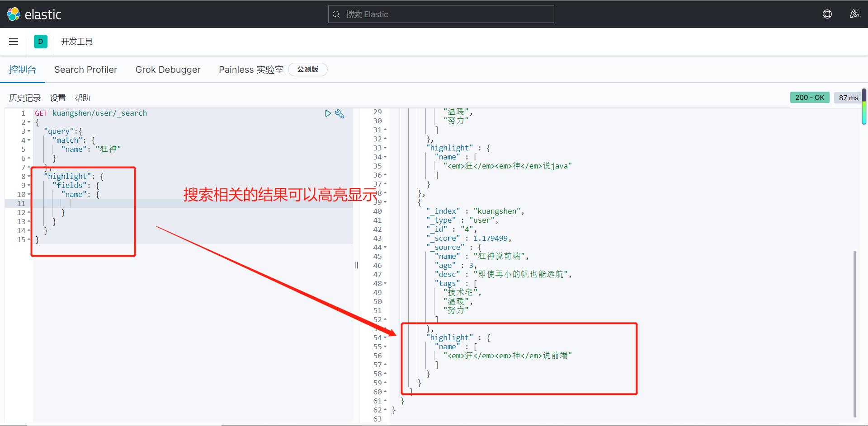
Task: Open the space selector D avatar
Action: point(41,42)
